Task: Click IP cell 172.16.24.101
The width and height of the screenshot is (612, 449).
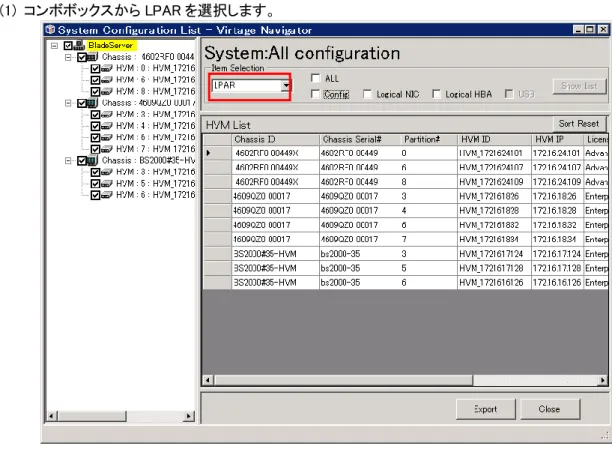Action: click(557, 153)
